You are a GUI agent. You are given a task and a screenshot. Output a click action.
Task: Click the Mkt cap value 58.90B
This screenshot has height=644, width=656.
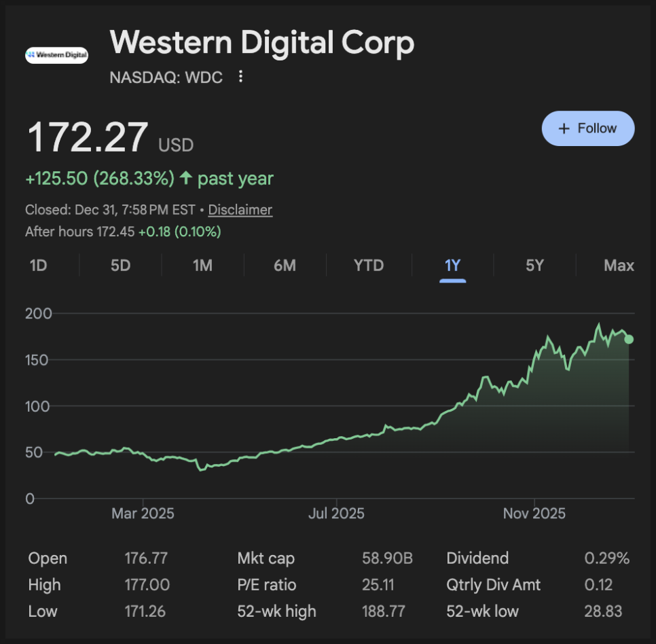pyautogui.click(x=387, y=558)
